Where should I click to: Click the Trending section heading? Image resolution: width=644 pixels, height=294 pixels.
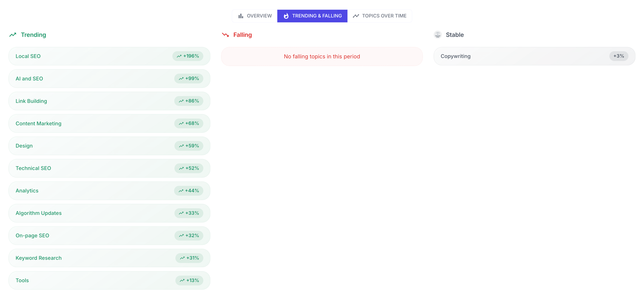point(34,35)
